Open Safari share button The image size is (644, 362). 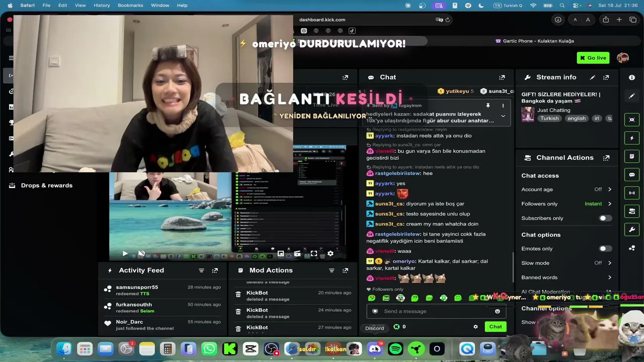click(x=606, y=20)
